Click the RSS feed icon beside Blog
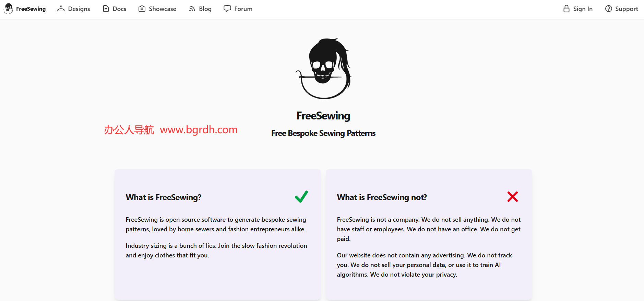644x301 pixels. 192,9
